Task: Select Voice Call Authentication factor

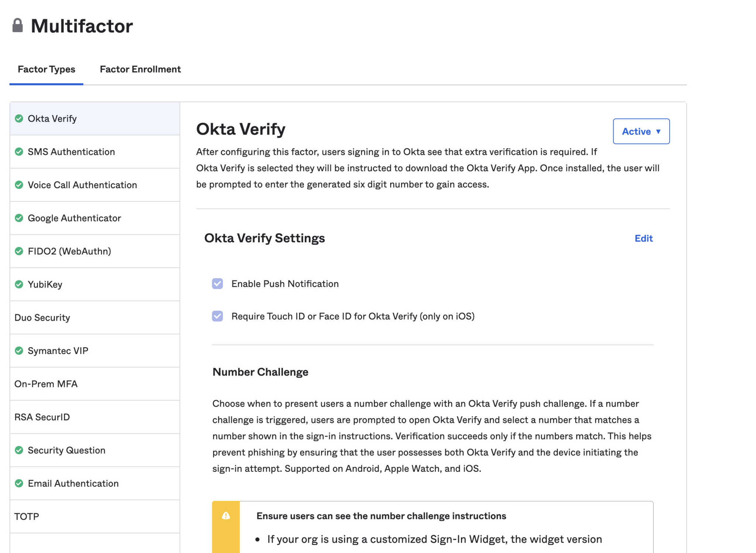Action: pos(82,185)
